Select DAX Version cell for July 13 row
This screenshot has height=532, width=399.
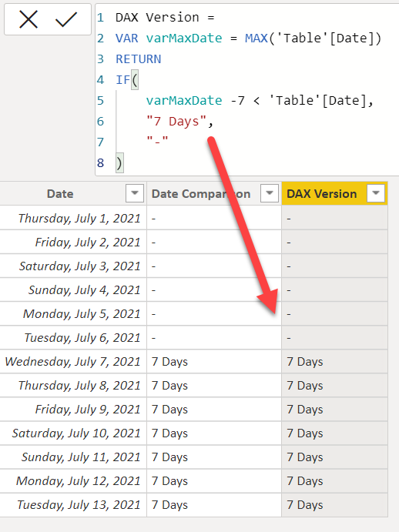pos(334,505)
